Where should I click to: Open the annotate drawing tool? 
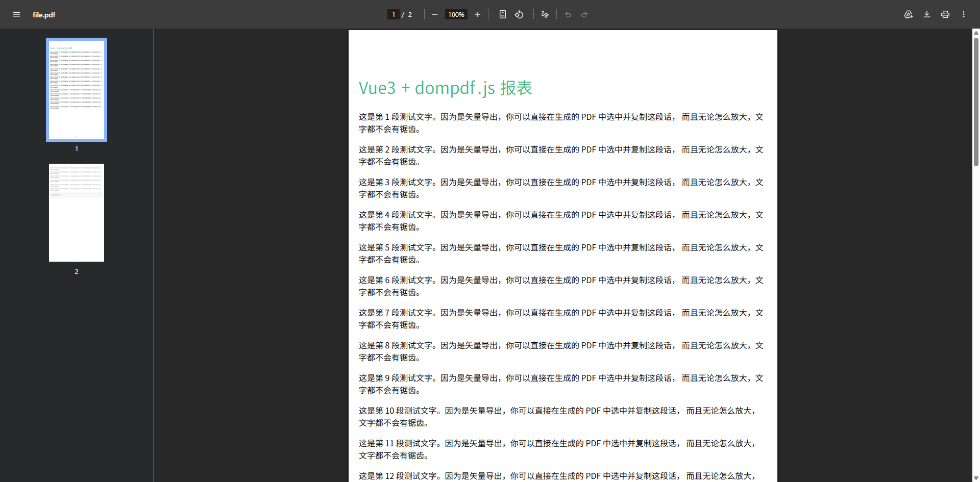(544, 14)
